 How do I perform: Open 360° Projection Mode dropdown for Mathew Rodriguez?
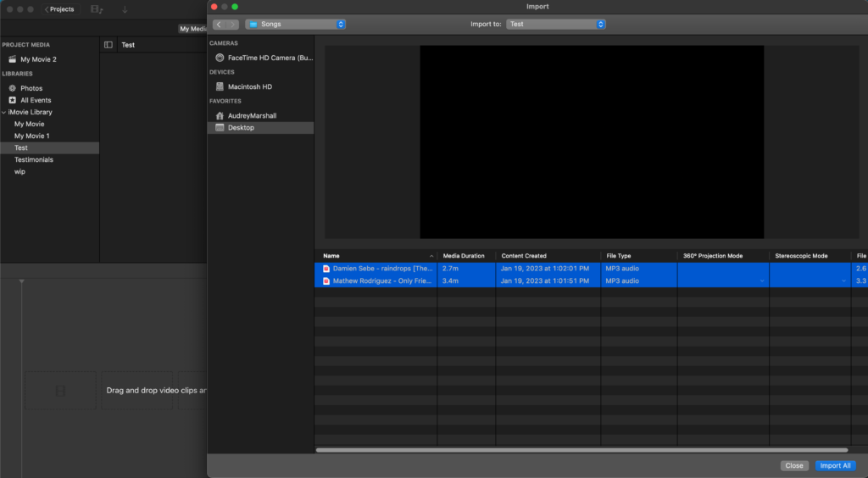pyautogui.click(x=762, y=281)
